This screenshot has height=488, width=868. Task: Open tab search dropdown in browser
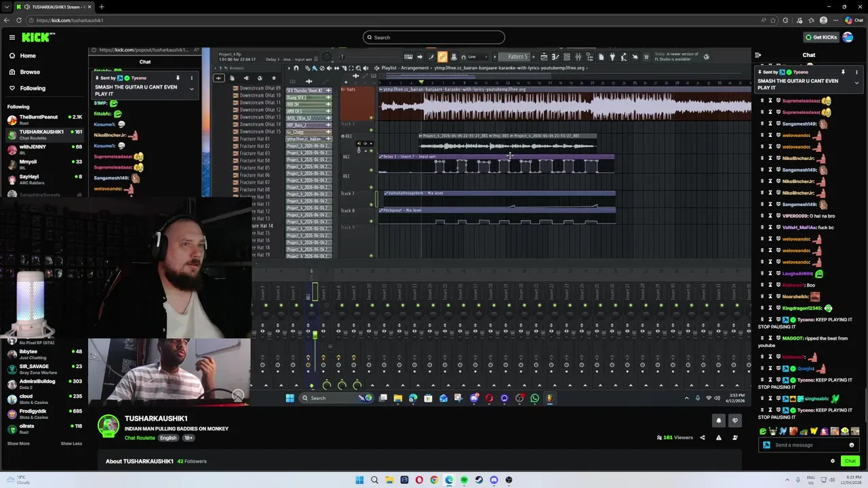7,7
